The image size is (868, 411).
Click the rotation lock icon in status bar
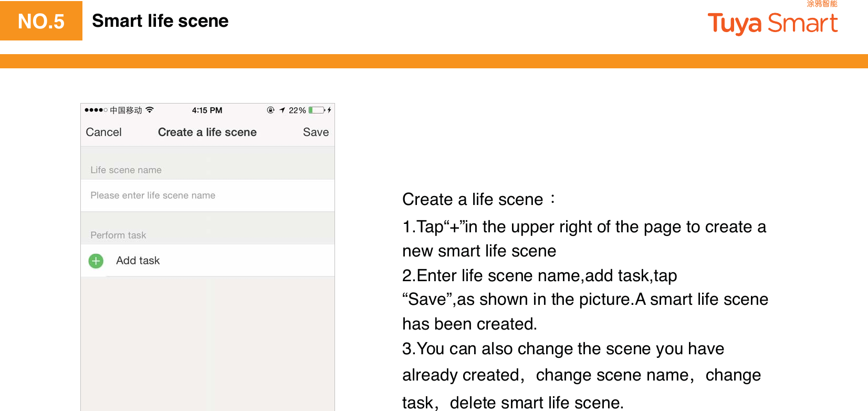click(x=271, y=110)
